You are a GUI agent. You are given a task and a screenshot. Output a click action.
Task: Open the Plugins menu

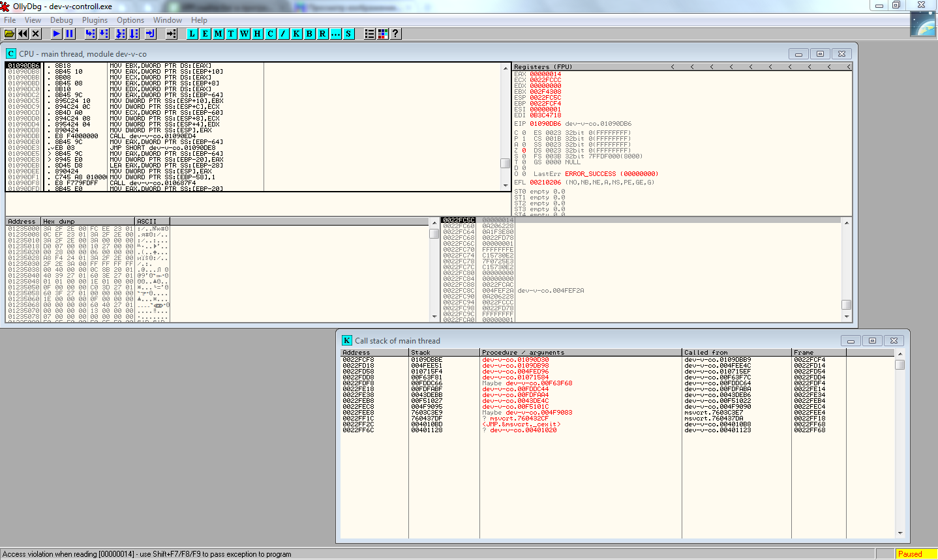95,20
